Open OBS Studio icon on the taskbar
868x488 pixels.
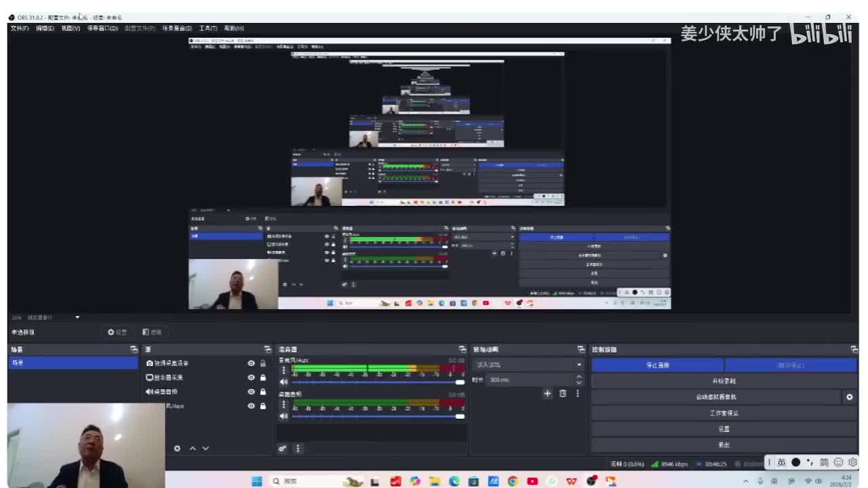tap(591, 481)
